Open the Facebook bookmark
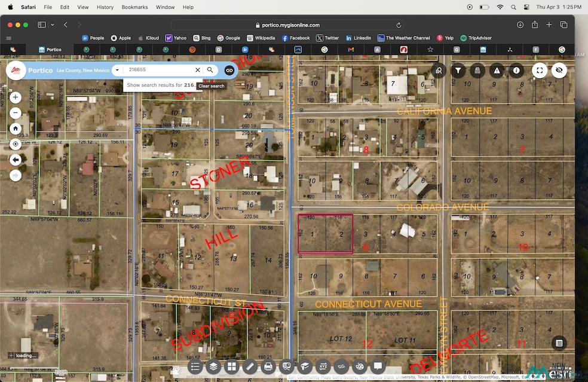The image size is (588, 382). point(296,38)
